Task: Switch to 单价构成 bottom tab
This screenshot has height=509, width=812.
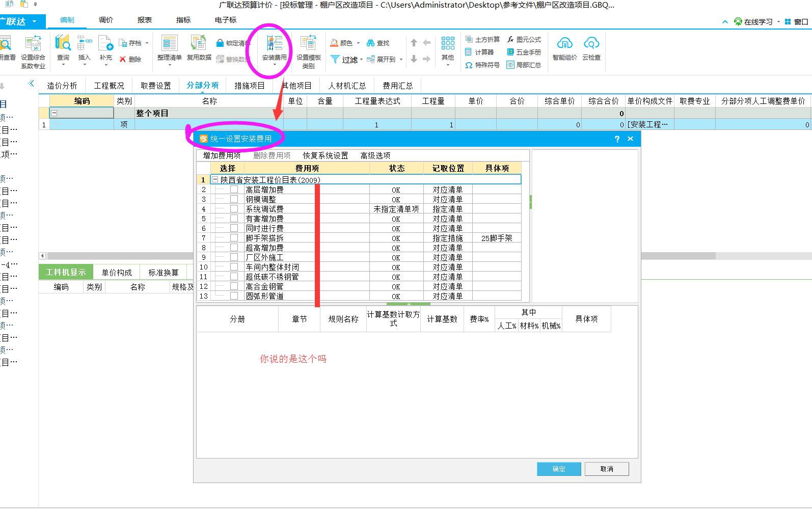Action: (x=117, y=273)
